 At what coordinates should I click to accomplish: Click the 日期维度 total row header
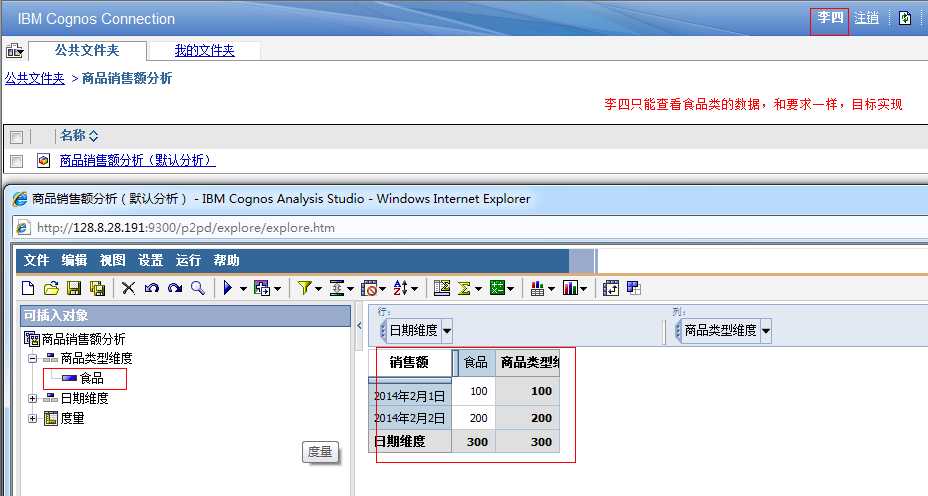(410, 442)
